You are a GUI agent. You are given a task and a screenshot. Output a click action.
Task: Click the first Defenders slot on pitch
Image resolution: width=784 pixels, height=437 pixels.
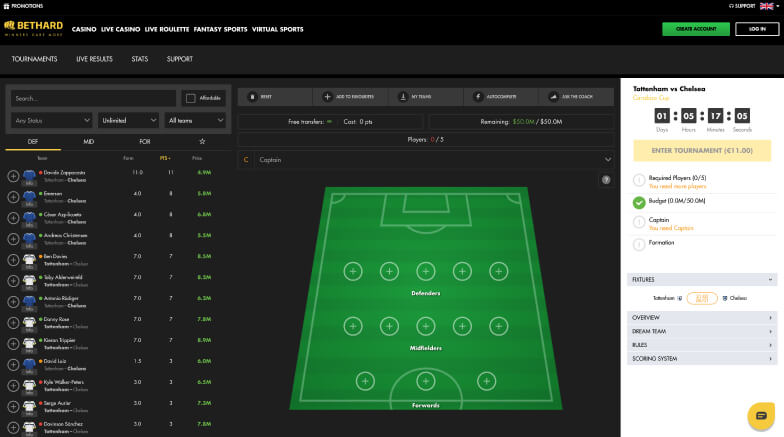pyautogui.click(x=353, y=272)
